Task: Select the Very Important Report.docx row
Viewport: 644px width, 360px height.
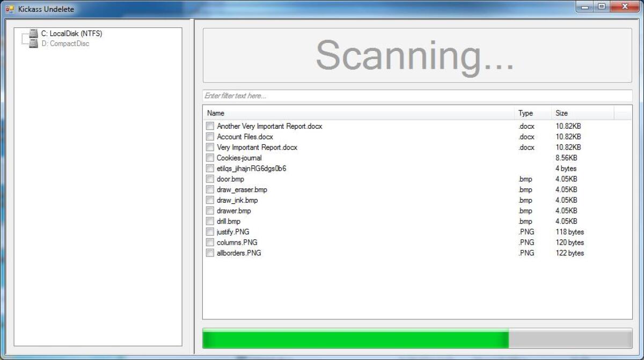Action: pyautogui.click(x=417, y=148)
